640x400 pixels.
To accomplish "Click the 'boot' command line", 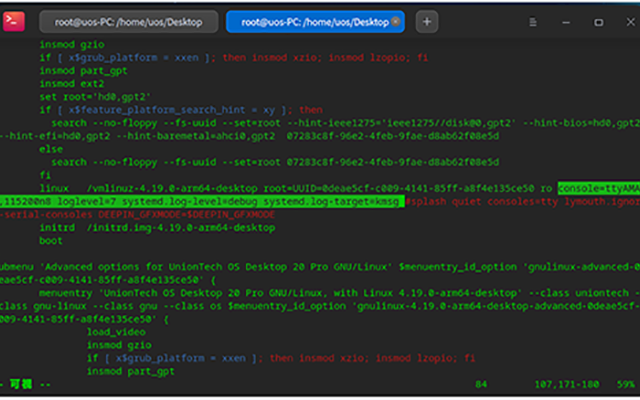I will [51, 240].
